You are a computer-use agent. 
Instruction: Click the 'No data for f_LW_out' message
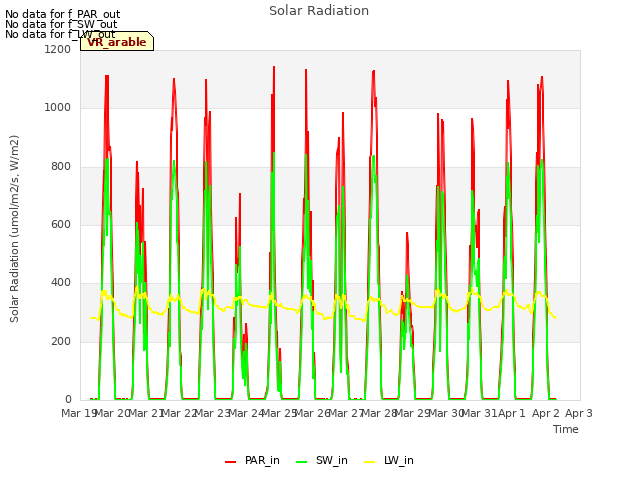click(x=60, y=34)
